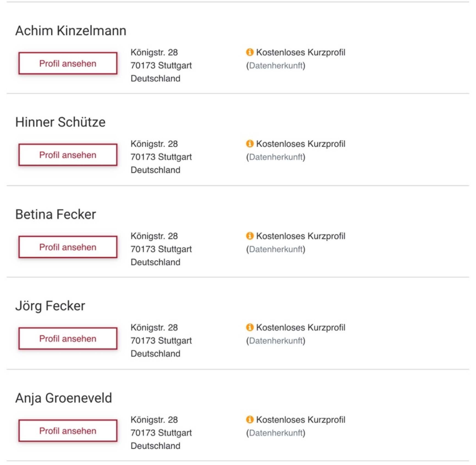View profile of Achim Kinzelmann
Screen dimensions: 476x465
coord(68,63)
